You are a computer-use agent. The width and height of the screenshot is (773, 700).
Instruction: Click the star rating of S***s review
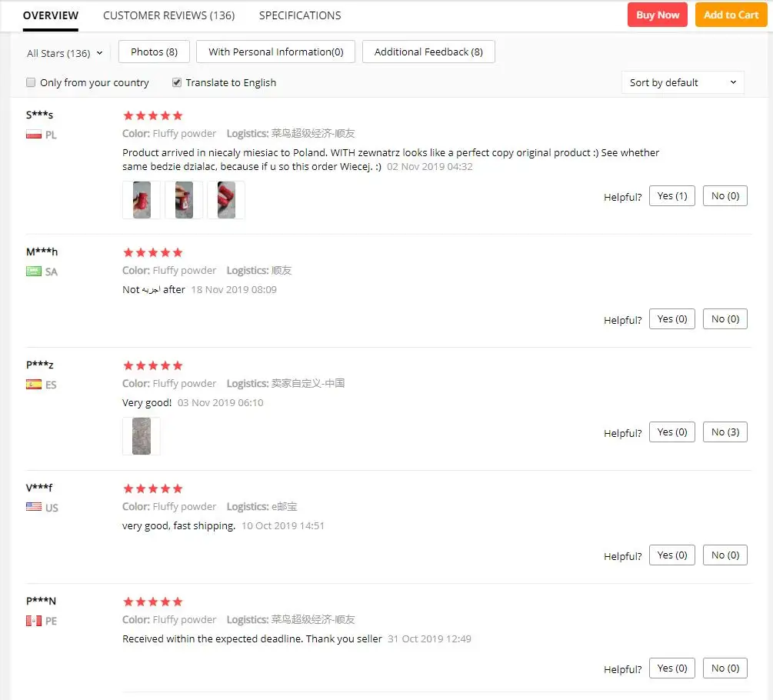[153, 116]
